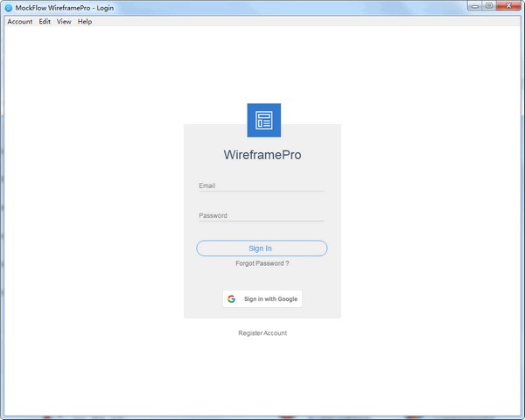Click the Email field underline

coord(262,192)
